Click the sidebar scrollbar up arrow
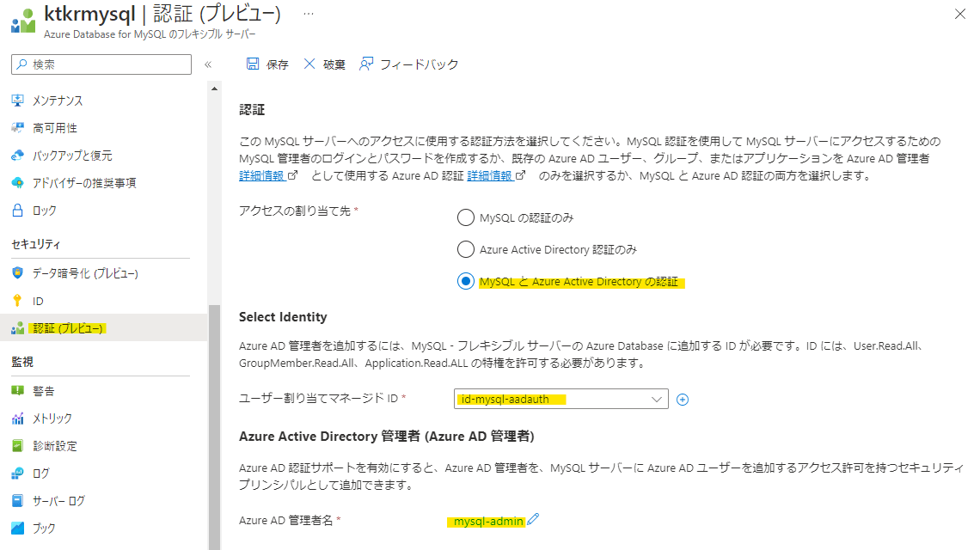The width and height of the screenshot is (980, 550). tap(214, 89)
